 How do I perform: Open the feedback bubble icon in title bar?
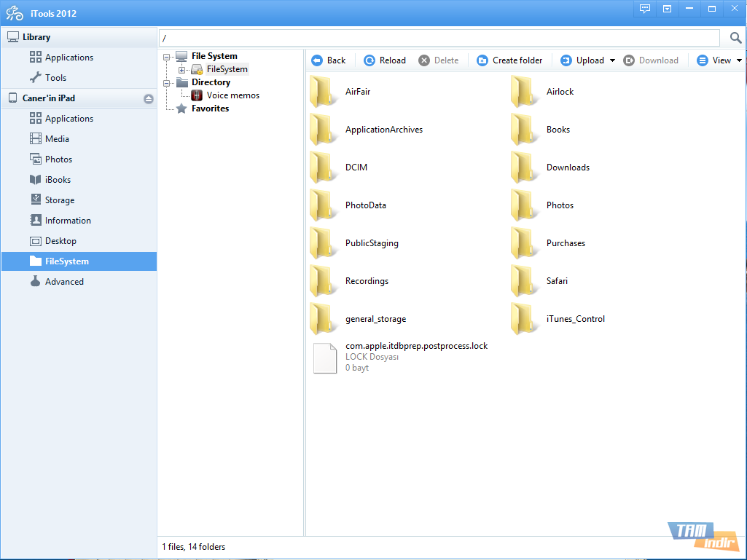[644, 9]
